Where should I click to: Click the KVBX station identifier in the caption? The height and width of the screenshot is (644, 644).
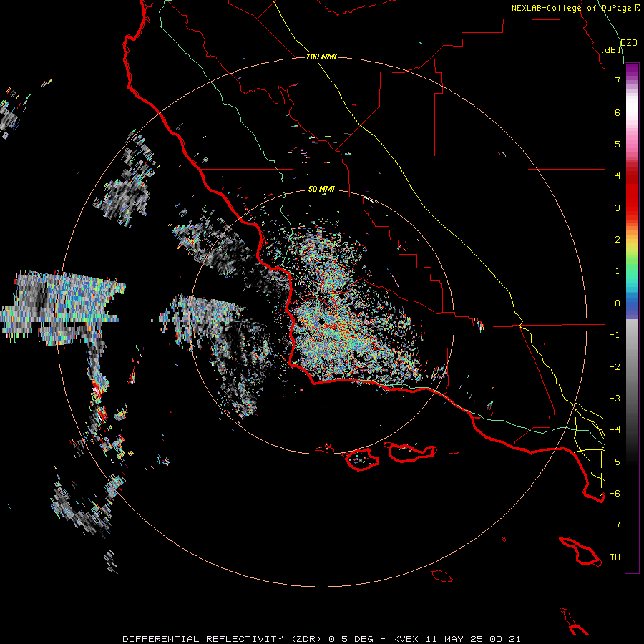[x=406, y=639]
